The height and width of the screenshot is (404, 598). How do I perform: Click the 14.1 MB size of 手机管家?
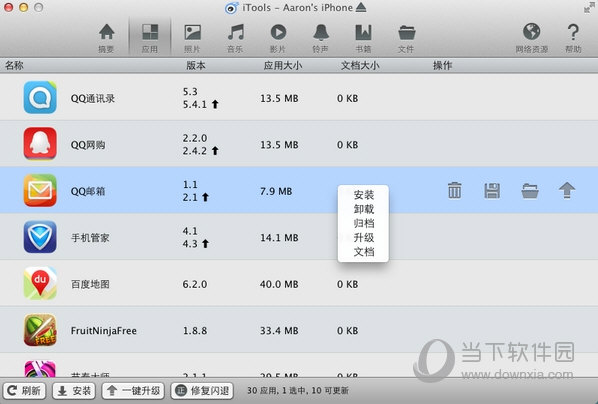pos(279,238)
